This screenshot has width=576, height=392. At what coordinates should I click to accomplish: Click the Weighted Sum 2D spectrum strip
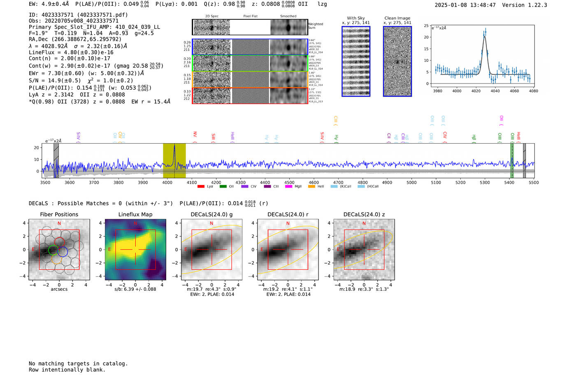point(250,27)
